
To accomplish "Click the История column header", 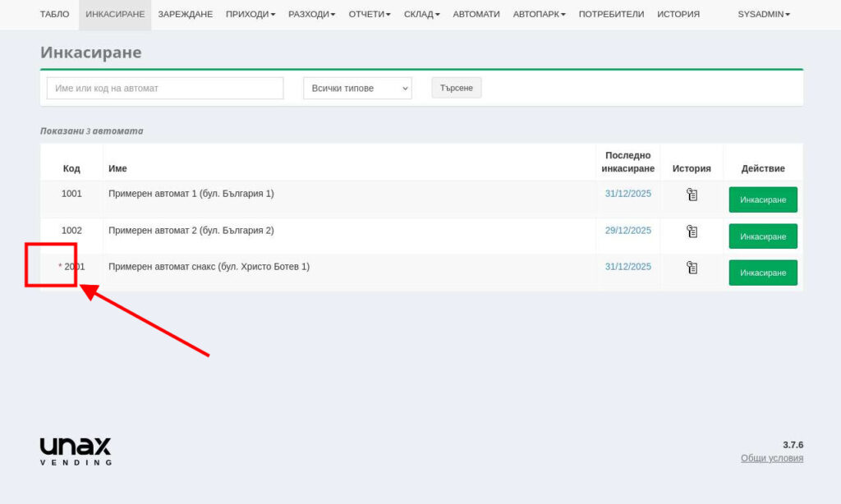I will point(692,169).
